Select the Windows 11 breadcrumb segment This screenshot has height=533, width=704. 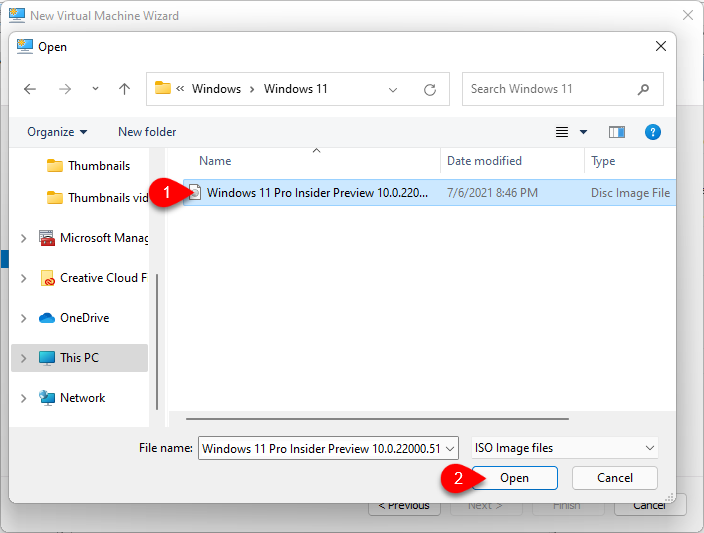click(x=295, y=89)
